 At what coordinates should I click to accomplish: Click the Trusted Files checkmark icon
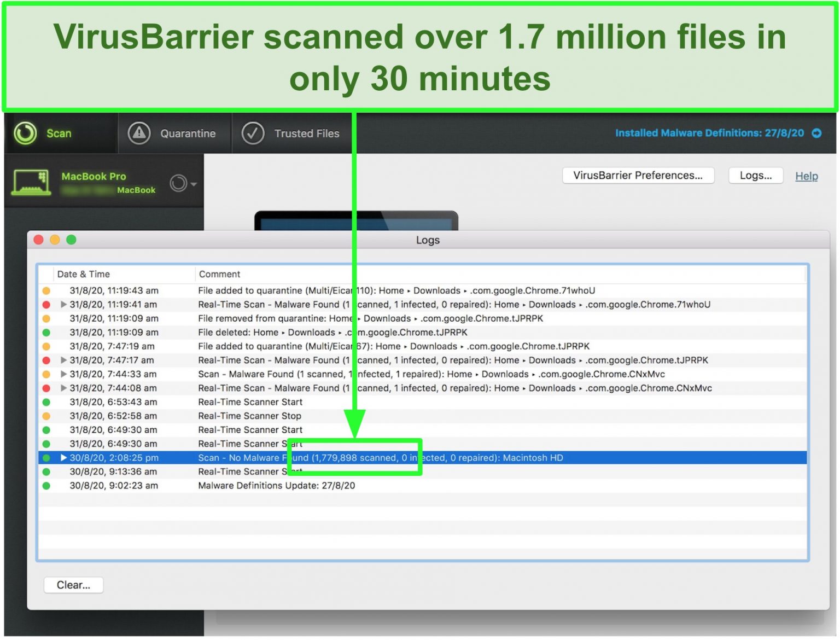click(x=253, y=133)
